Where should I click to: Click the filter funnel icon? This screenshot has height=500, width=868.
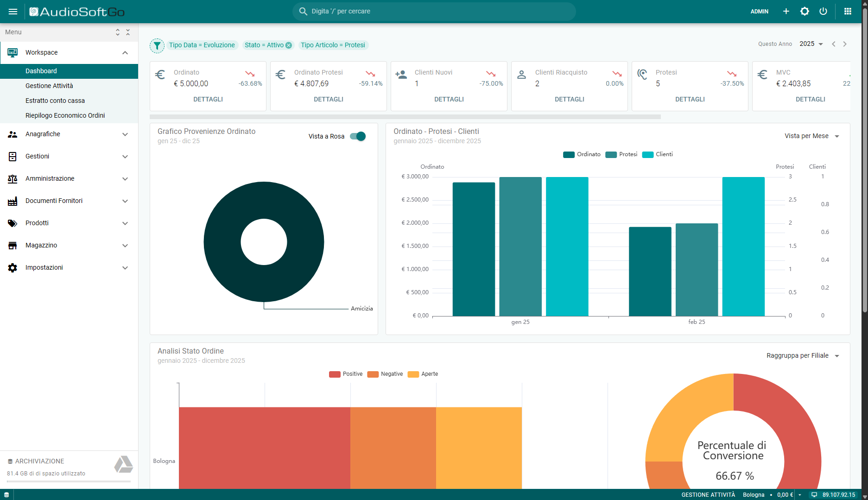[x=157, y=45]
